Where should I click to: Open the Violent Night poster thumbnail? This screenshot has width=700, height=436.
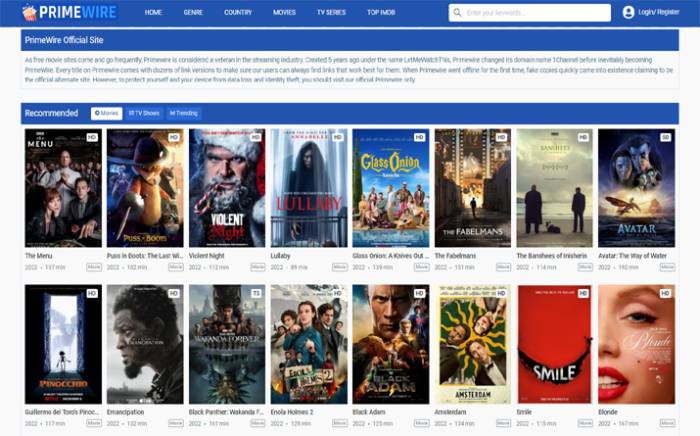tap(226, 187)
